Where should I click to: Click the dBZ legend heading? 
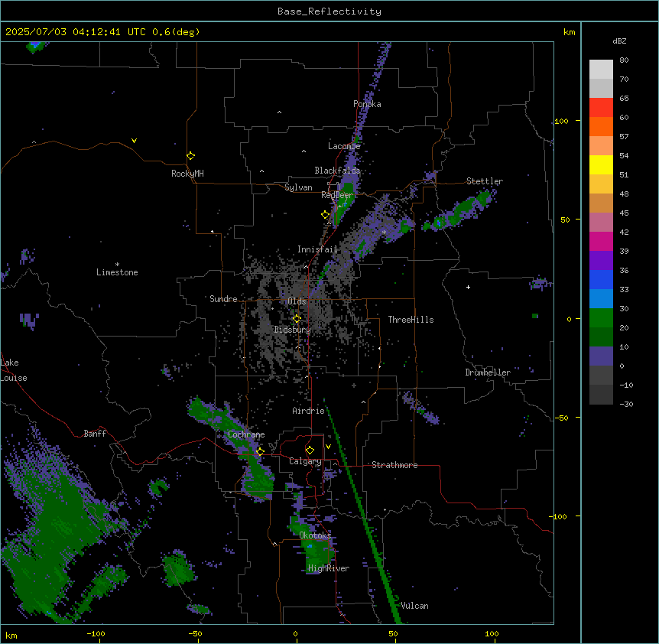click(619, 41)
